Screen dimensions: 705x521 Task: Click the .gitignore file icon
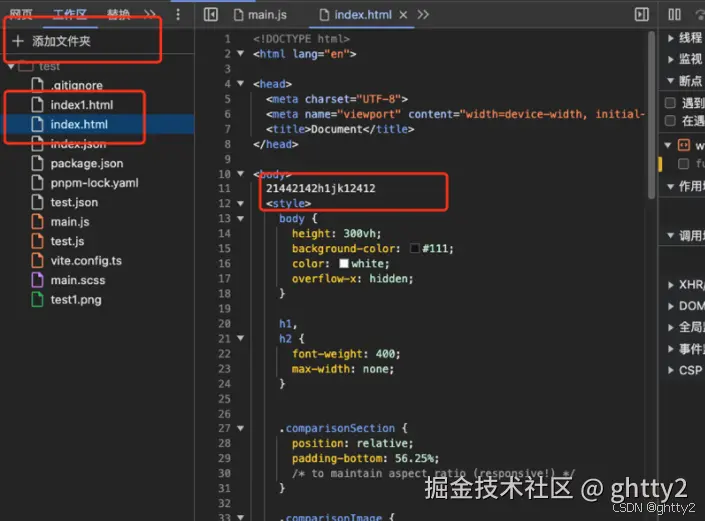37,85
